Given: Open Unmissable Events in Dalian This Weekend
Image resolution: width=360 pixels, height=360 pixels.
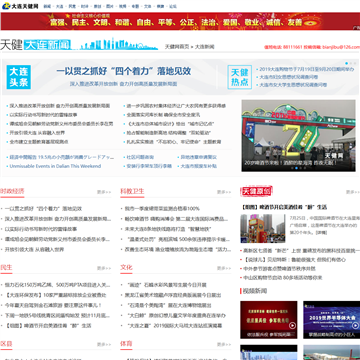Looking at the screenshot, I should 55,166.
